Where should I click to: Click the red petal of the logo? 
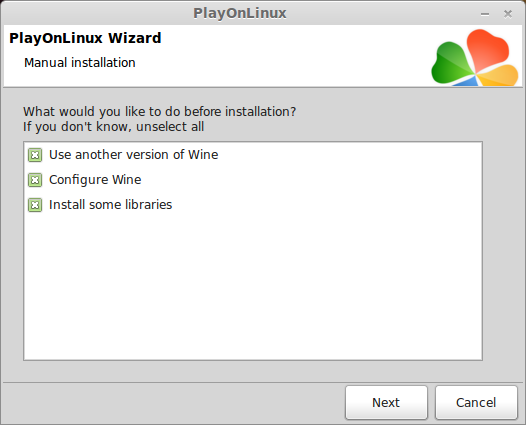[487, 50]
